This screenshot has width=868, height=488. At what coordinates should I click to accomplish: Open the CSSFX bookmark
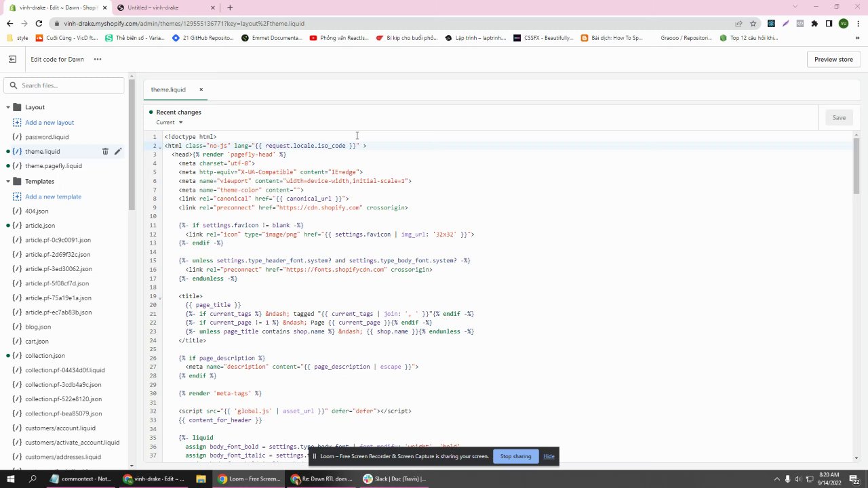coord(544,38)
